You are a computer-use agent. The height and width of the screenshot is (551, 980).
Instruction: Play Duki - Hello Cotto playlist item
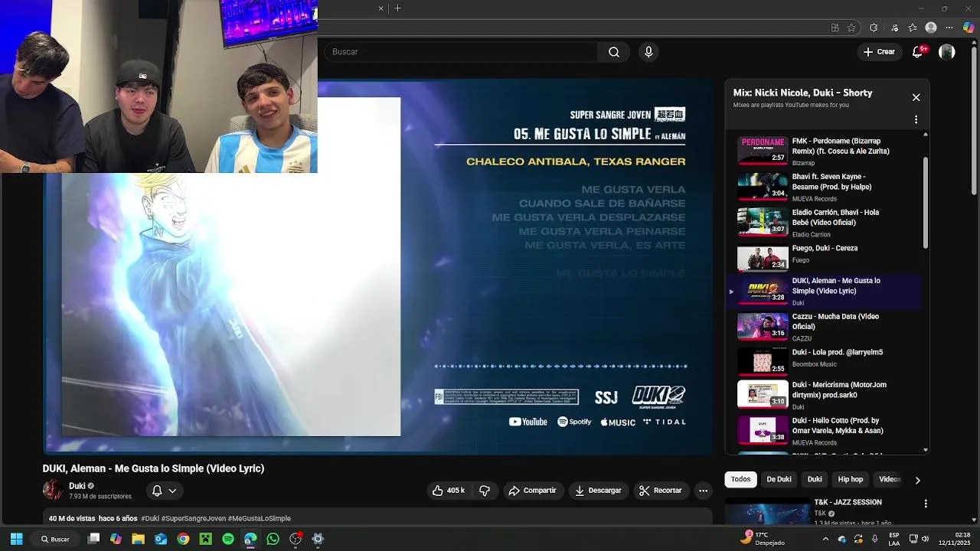click(825, 431)
